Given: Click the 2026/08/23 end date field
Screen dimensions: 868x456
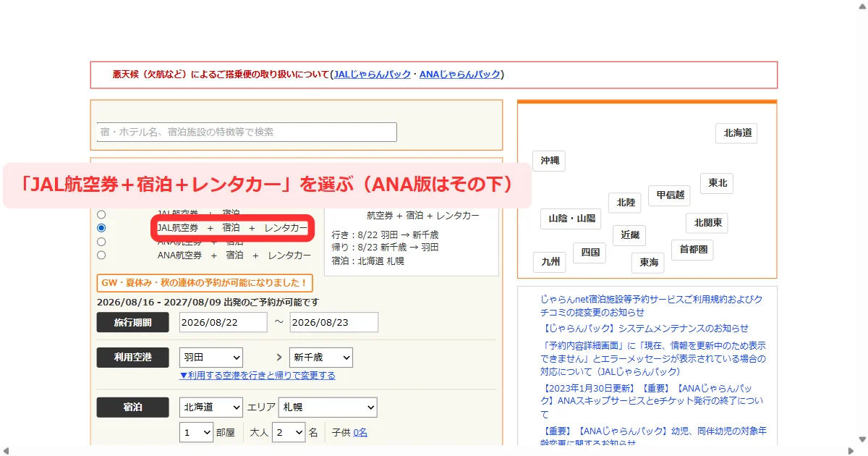Looking at the screenshot, I should [334, 322].
